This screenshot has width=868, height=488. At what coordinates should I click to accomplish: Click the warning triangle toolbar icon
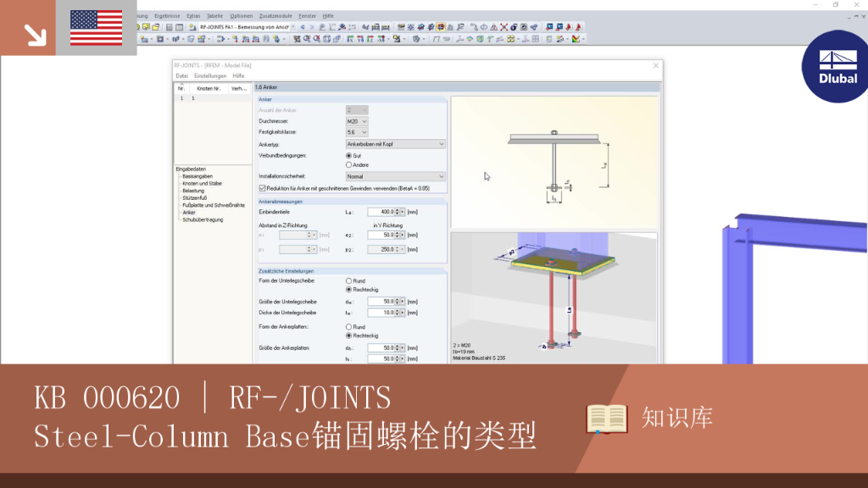click(494, 27)
